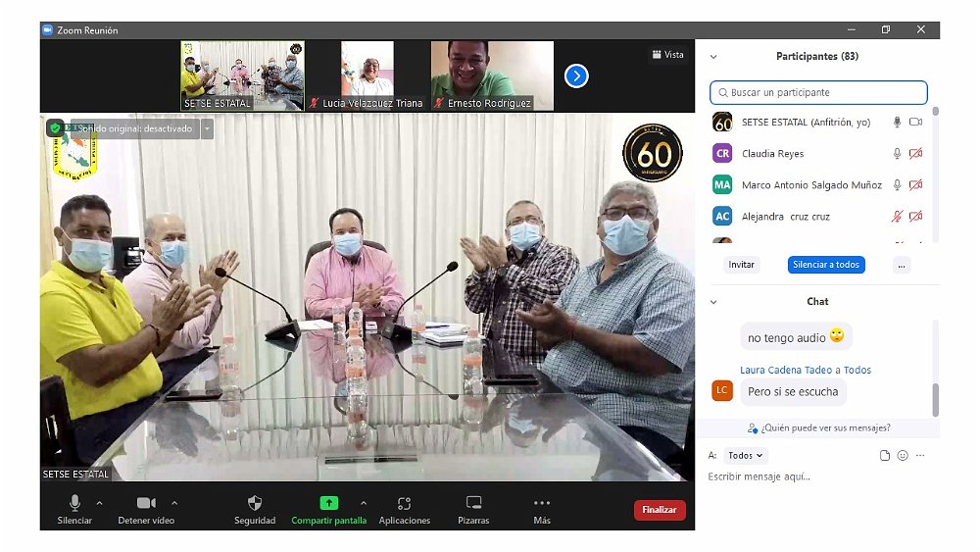Open the Seguridad shield options

(x=255, y=503)
